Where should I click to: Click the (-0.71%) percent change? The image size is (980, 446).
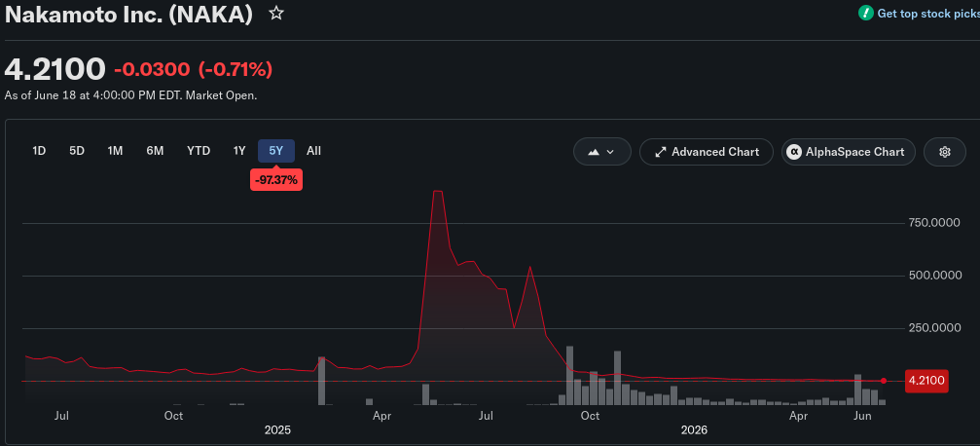[235, 69]
